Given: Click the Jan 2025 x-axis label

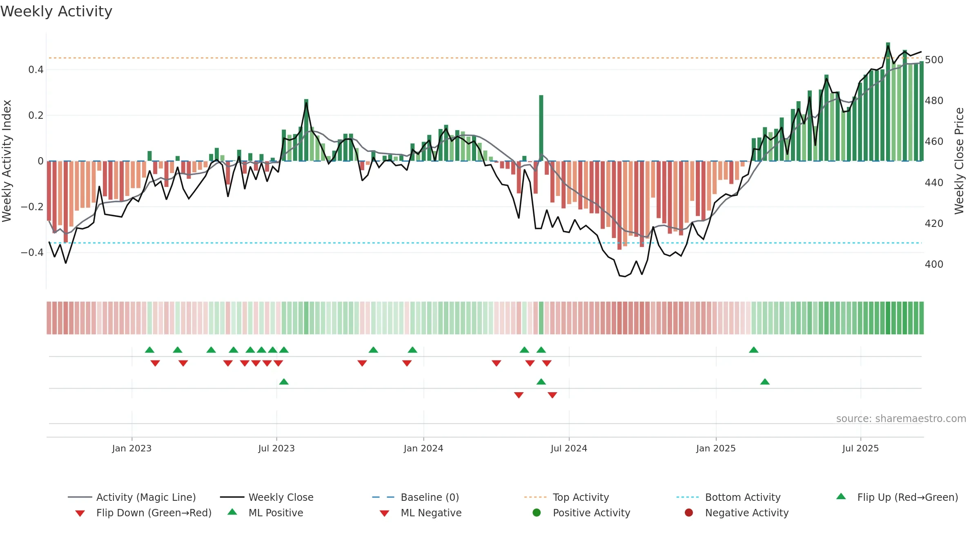Looking at the screenshot, I should (716, 448).
